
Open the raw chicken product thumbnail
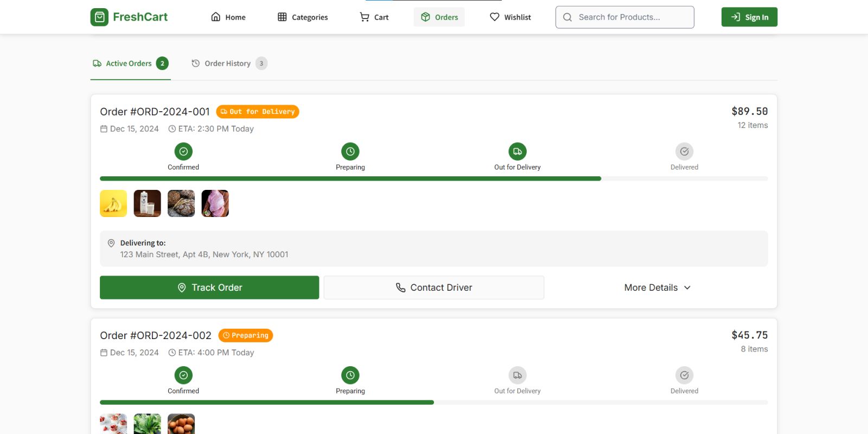pos(215,203)
